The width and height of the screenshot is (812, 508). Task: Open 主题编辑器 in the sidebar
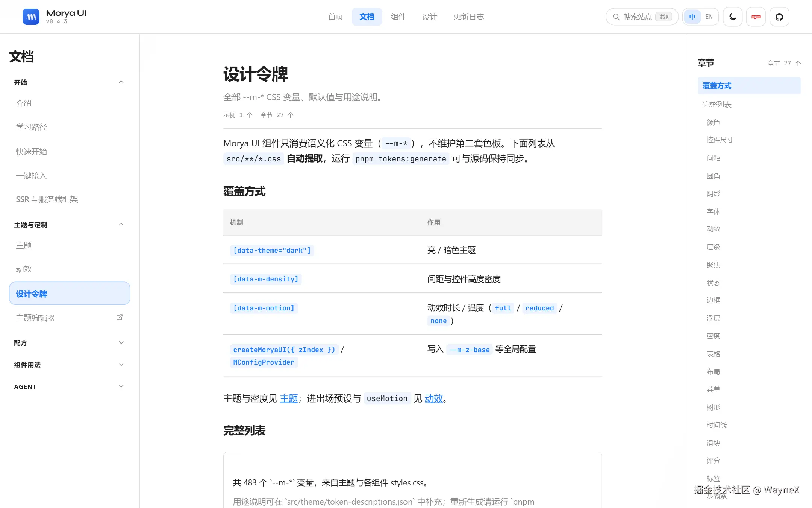coord(69,318)
